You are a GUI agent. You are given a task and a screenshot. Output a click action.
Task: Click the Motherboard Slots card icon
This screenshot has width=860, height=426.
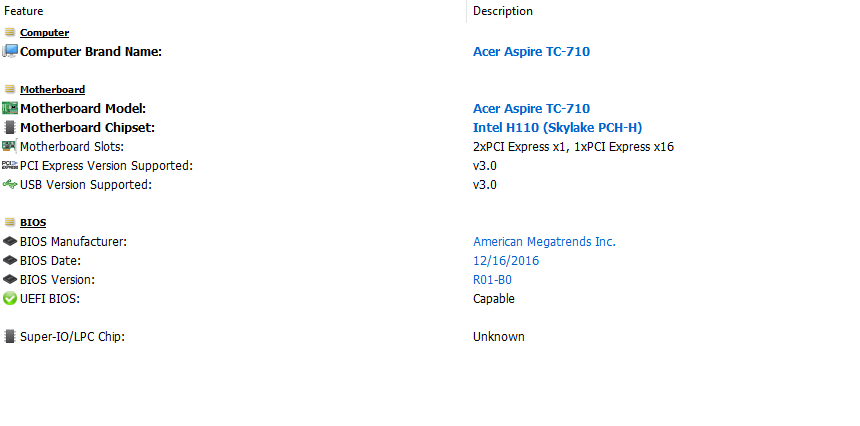click(x=10, y=146)
